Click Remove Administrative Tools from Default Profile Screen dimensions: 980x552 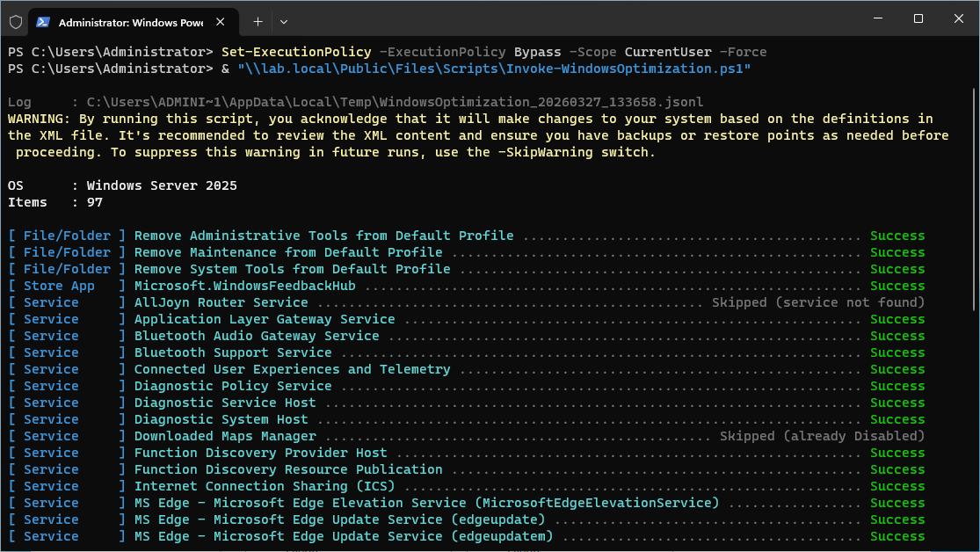click(x=323, y=236)
